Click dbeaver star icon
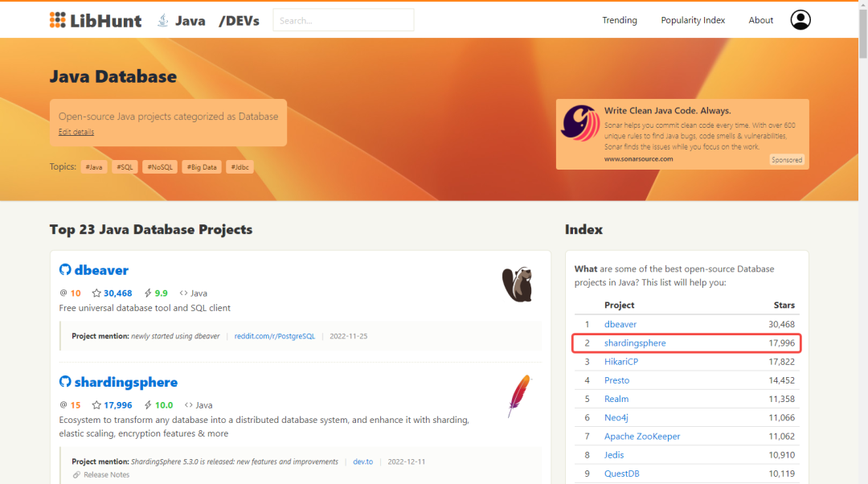This screenshot has height=484, width=868. [x=96, y=293]
